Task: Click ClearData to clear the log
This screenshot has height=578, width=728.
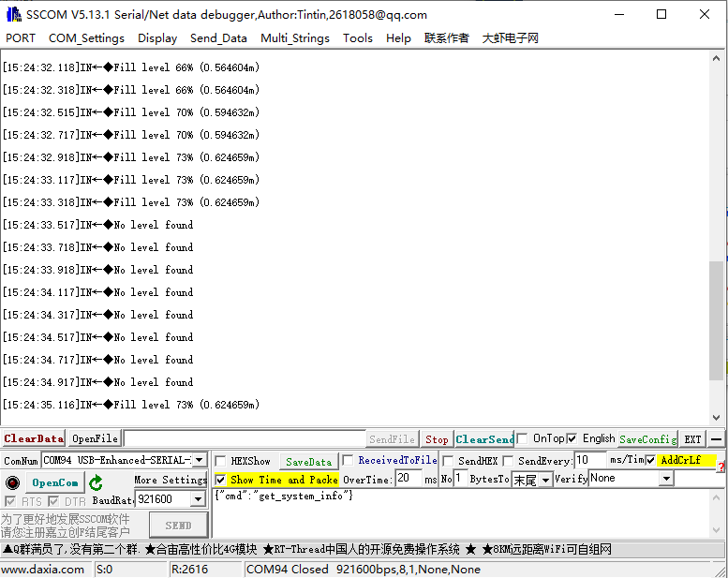Action: pyautogui.click(x=34, y=438)
